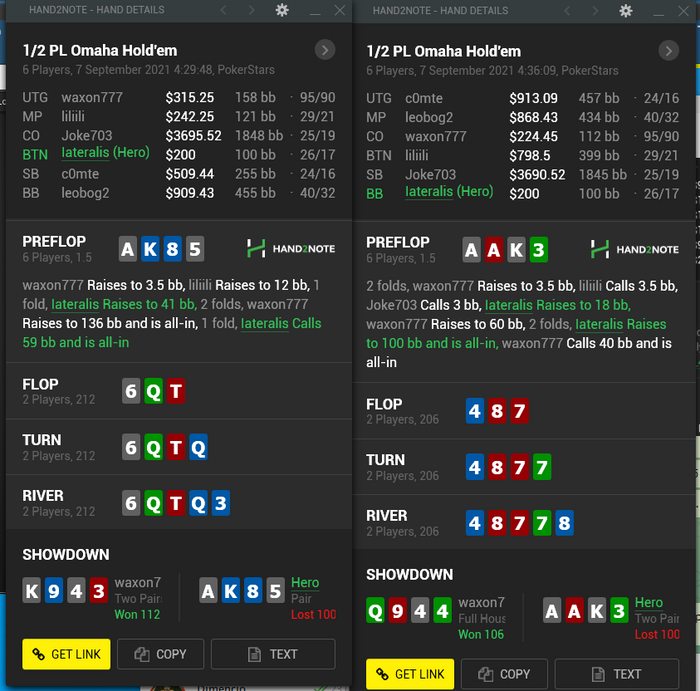Go to next hand in left window title bar
This screenshot has width=700, height=691.
(x=252, y=10)
